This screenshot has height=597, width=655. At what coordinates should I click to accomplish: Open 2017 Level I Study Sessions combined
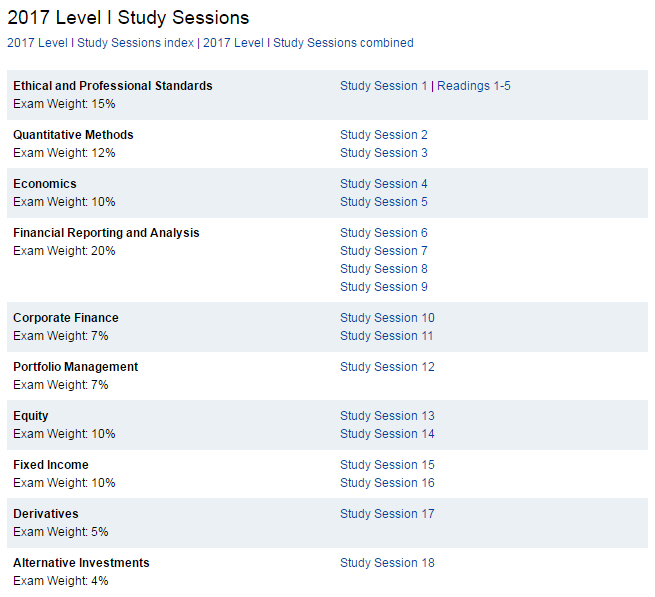[308, 43]
